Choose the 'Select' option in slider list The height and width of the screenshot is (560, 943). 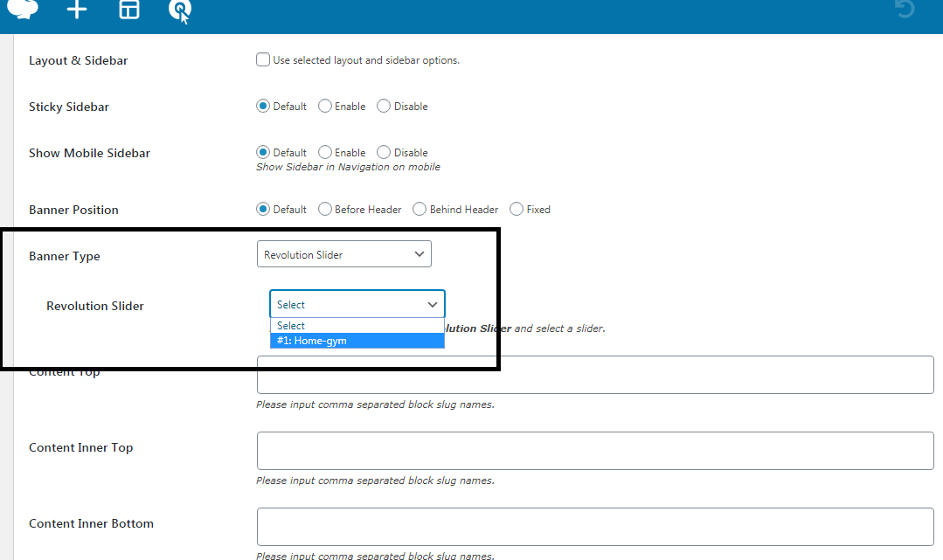(357, 325)
